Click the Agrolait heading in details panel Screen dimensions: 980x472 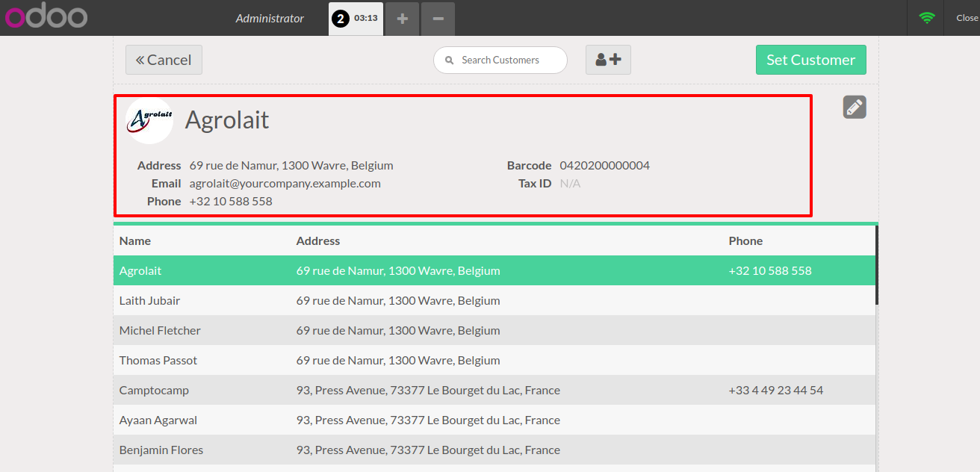227,119
